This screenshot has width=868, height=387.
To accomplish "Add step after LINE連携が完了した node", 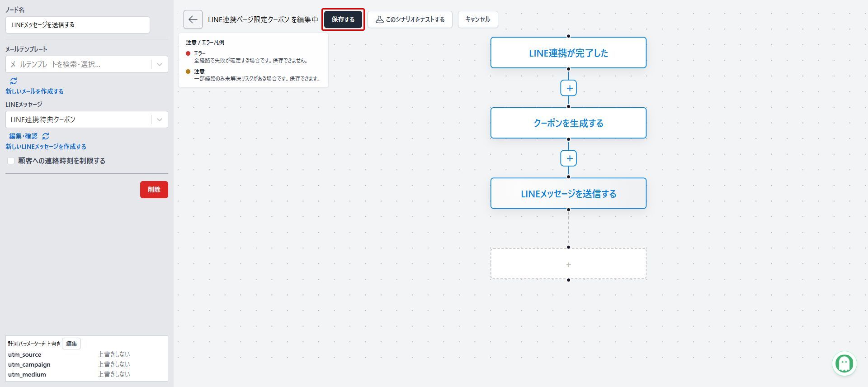I will click(x=569, y=88).
